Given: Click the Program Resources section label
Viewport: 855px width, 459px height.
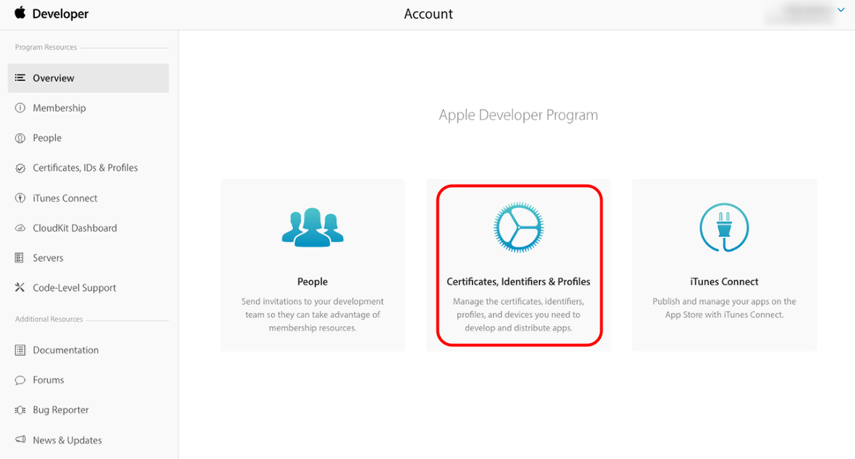Looking at the screenshot, I should click(x=46, y=47).
